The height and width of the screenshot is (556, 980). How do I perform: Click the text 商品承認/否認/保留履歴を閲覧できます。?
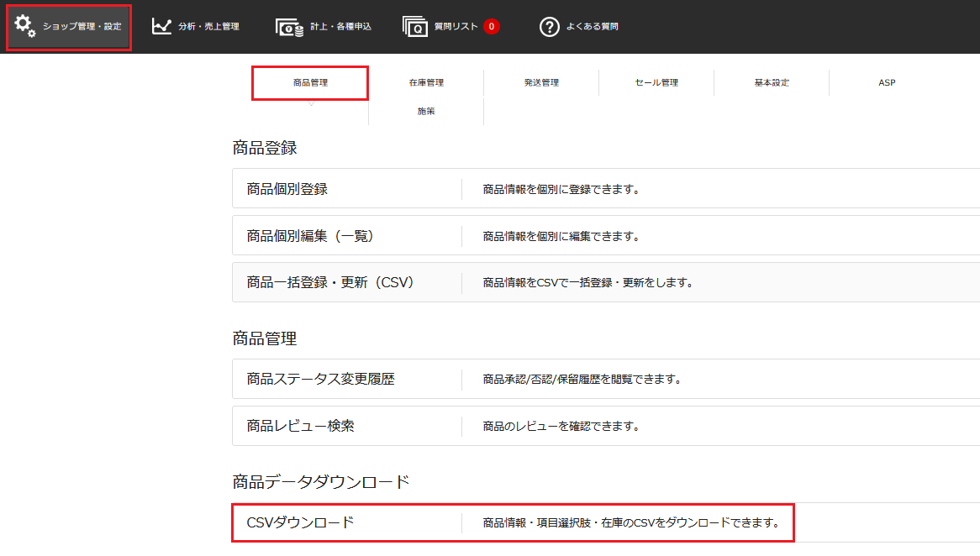582,379
